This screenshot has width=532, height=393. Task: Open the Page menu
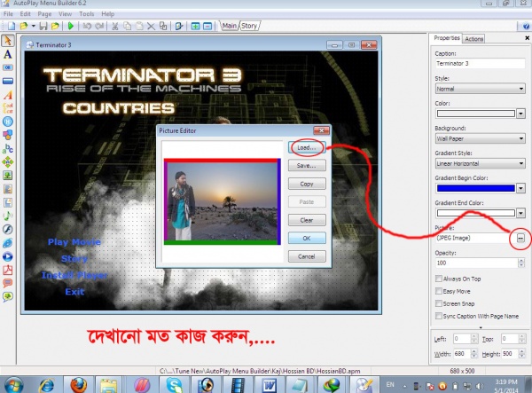44,14
